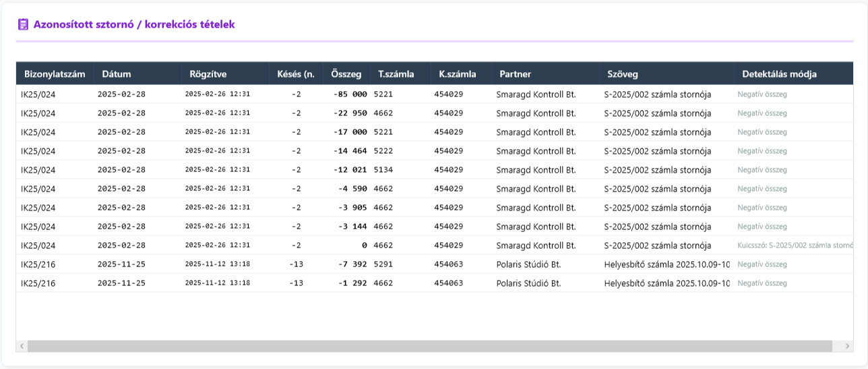Click the clipboard icon beside the section title
The height and width of the screenshot is (369, 868).
click(23, 24)
